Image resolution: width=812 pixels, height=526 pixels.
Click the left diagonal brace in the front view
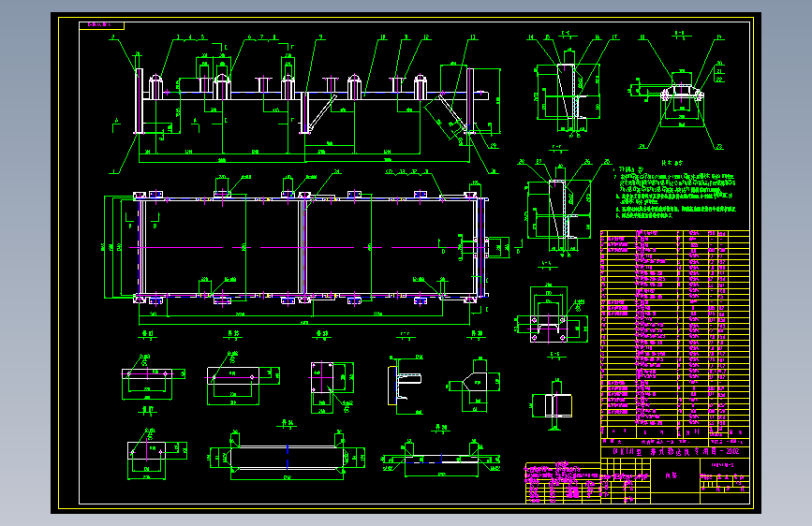click(x=321, y=113)
